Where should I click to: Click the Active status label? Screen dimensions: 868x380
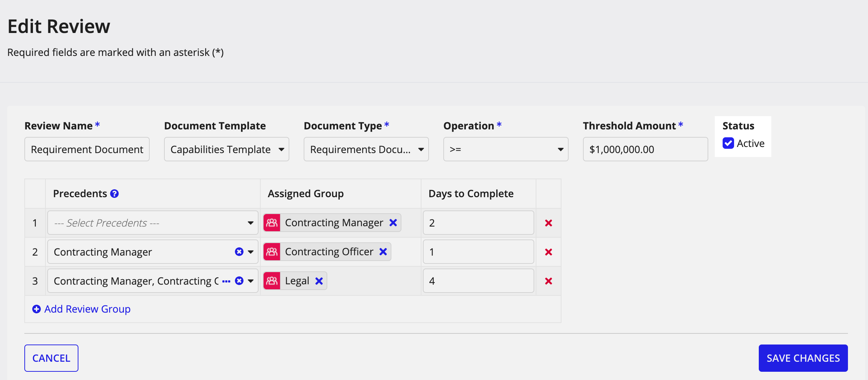coord(751,143)
